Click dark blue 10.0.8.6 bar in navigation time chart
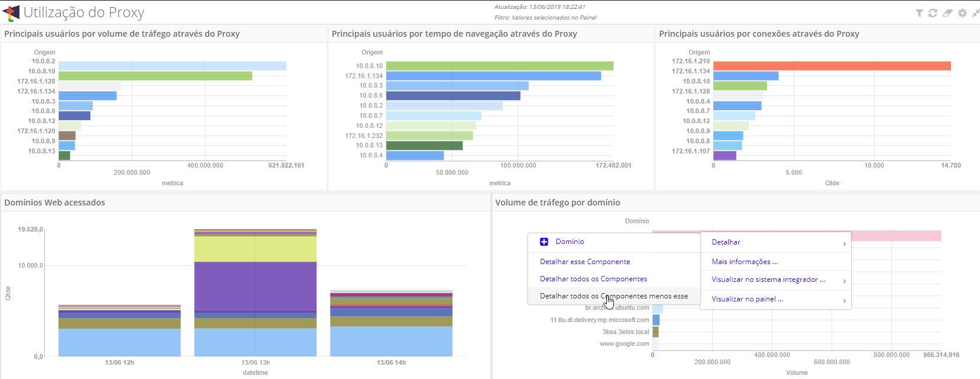This screenshot has width=980, height=379. coord(454,95)
